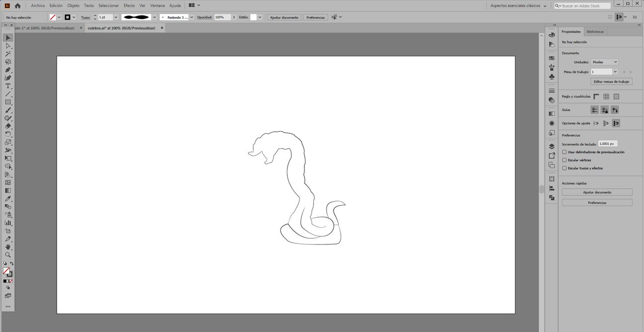Screen dimensions: 644x332
Task: Select the Scale tool
Action: [8, 142]
